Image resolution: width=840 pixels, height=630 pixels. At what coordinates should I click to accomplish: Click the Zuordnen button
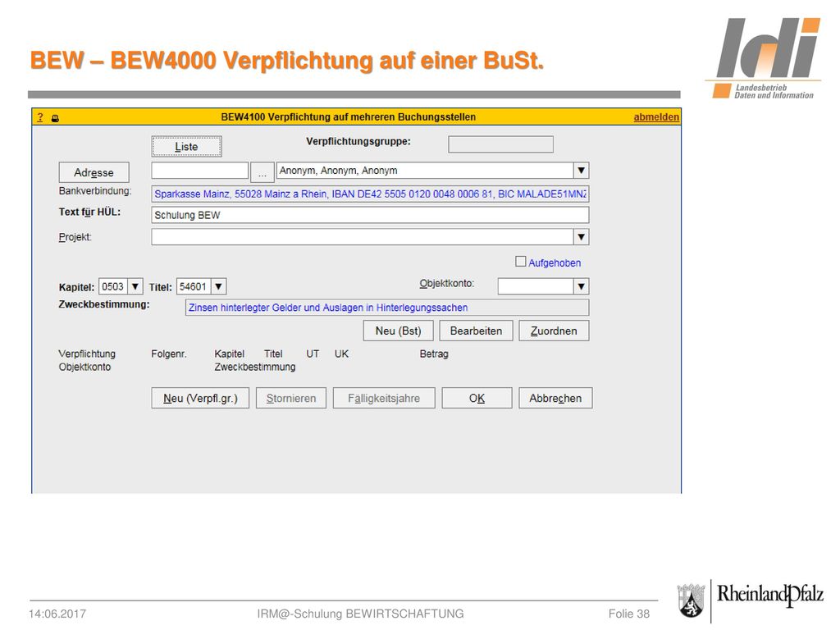[554, 331]
